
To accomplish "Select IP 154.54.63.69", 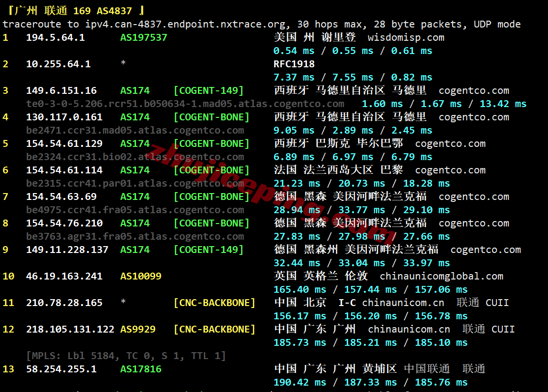I will click(61, 197).
